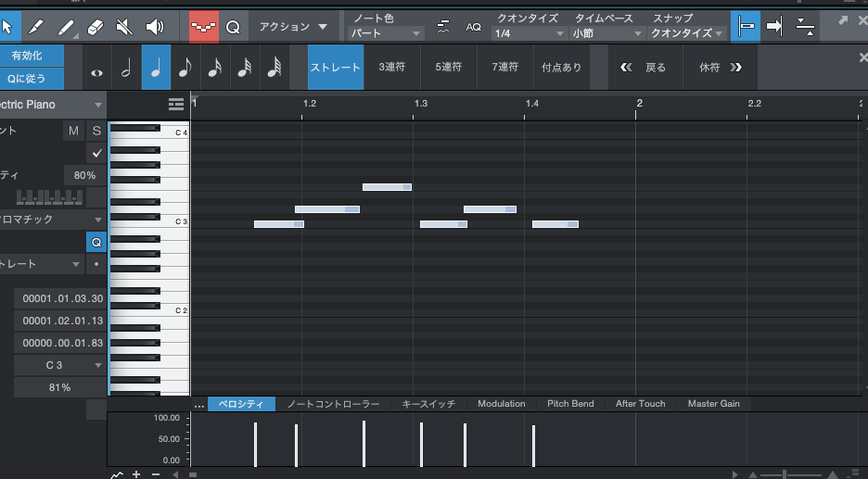The height and width of the screenshot is (479, 868).
Task: Select the Listen speaker tool
Action: click(155, 27)
